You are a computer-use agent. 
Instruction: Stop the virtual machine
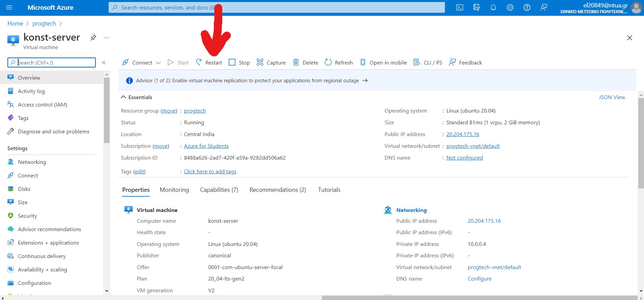click(239, 62)
